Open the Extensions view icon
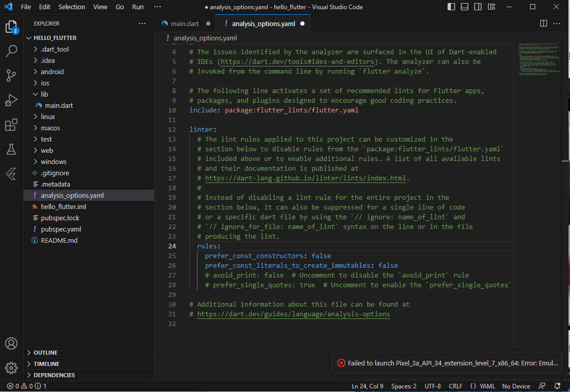Screen dimensions: 570x392 (x=11, y=125)
